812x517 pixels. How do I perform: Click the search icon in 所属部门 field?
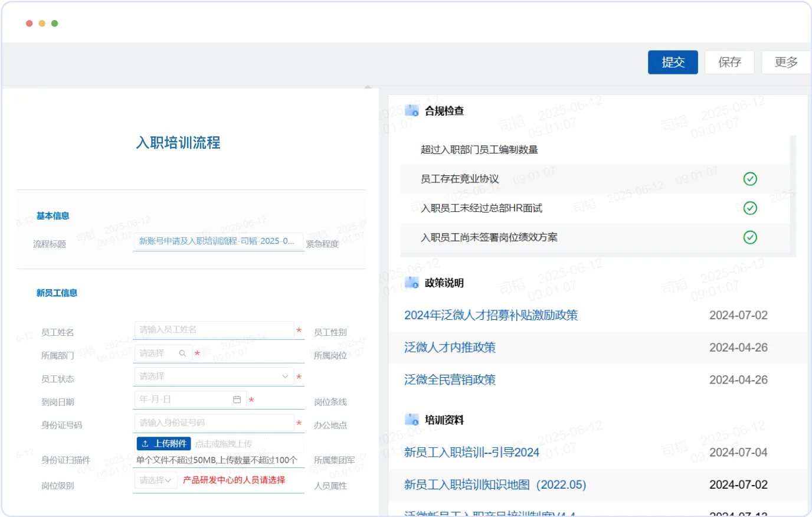pos(182,353)
